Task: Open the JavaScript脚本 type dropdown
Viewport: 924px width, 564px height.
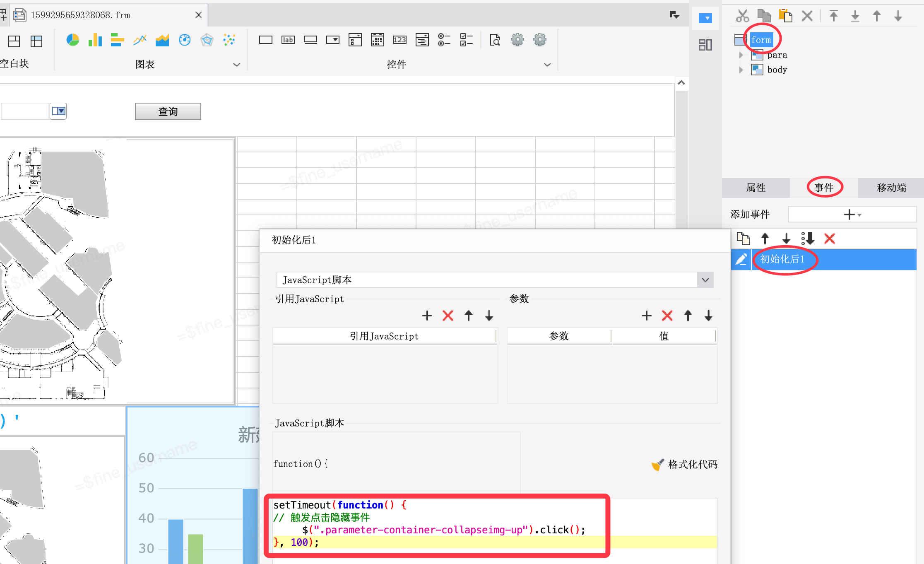Action: pos(705,280)
